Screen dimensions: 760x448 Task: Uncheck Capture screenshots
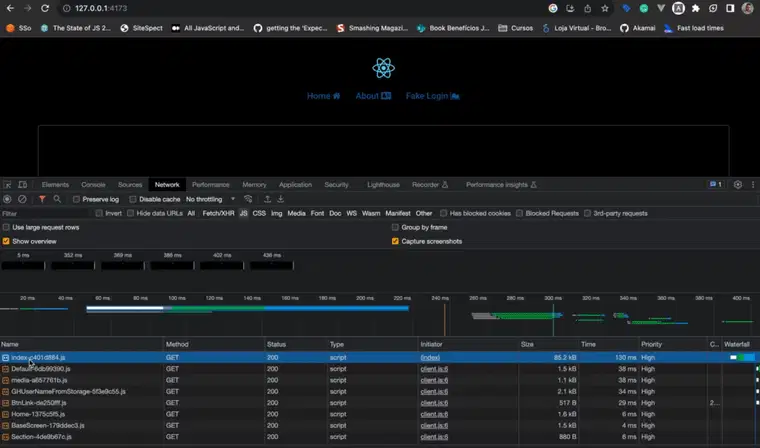(395, 241)
